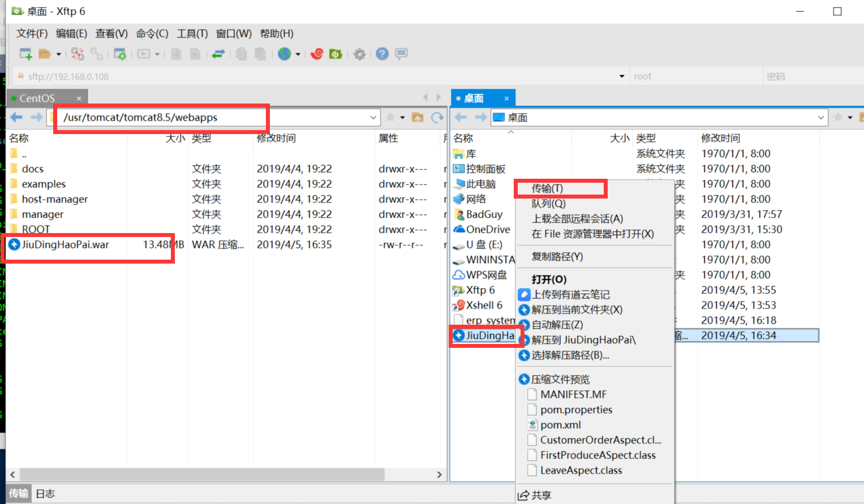Expand the local 桌面 path dropdown
The height and width of the screenshot is (504, 864).
coord(821,118)
